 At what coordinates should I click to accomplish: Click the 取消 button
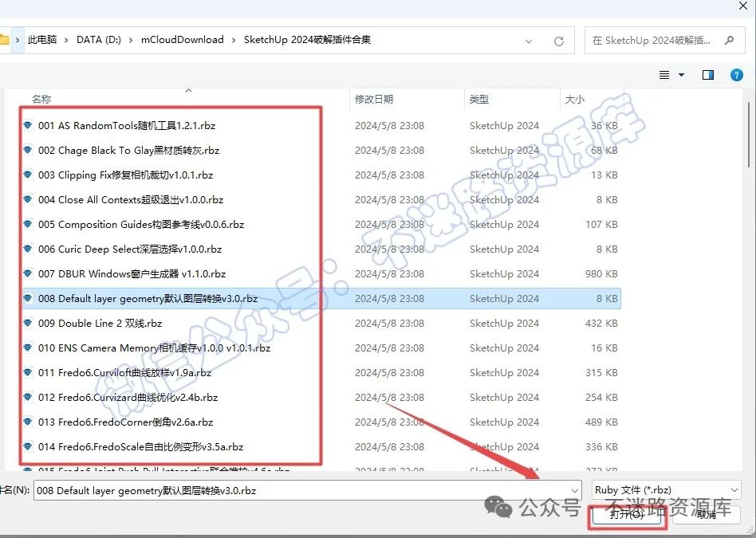coord(707,514)
